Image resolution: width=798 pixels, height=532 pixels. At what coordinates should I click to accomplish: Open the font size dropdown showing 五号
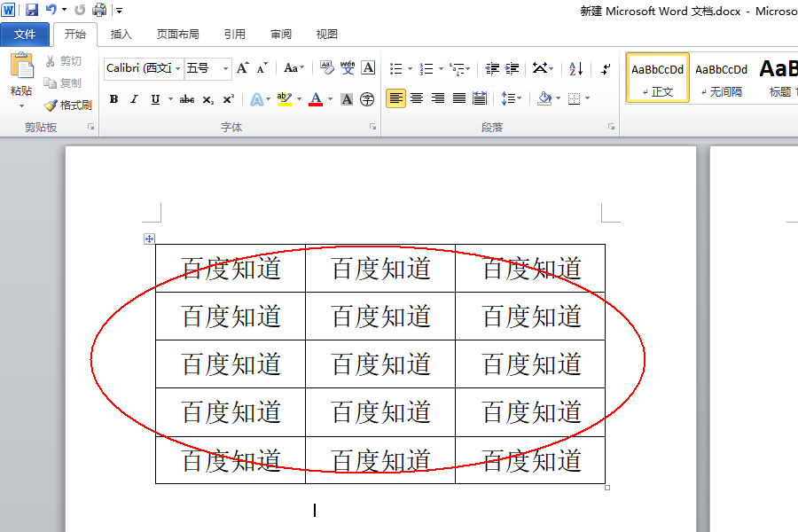point(225,67)
